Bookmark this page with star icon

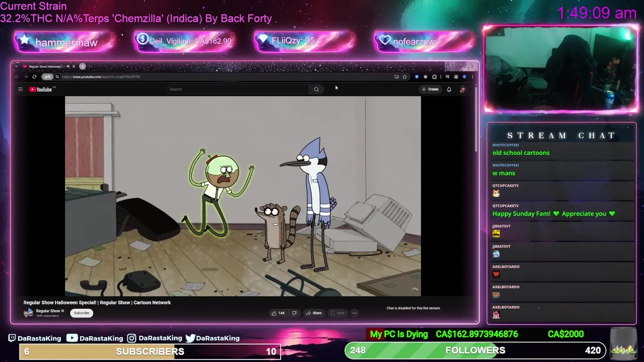tap(405, 77)
